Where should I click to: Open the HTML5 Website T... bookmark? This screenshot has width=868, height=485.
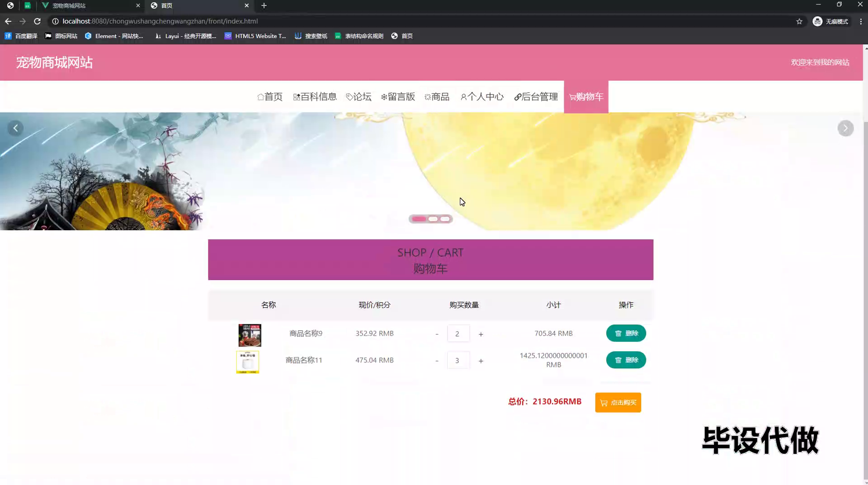tap(255, 36)
